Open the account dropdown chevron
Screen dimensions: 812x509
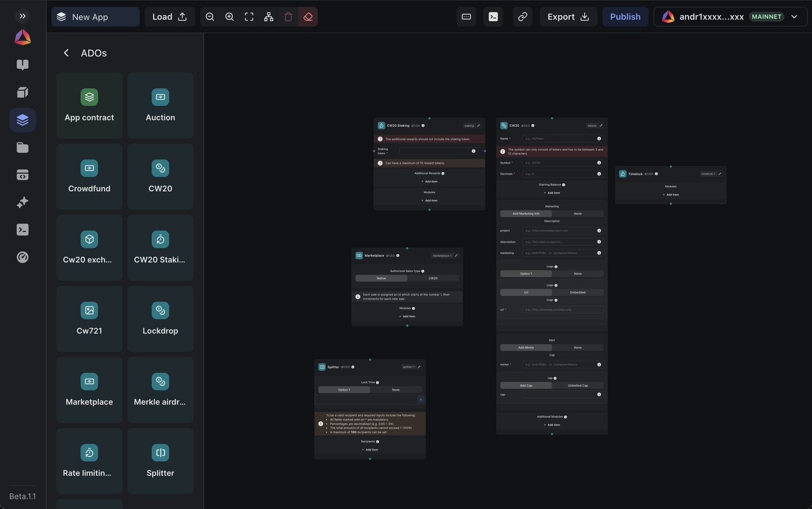pyautogui.click(x=794, y=17)
